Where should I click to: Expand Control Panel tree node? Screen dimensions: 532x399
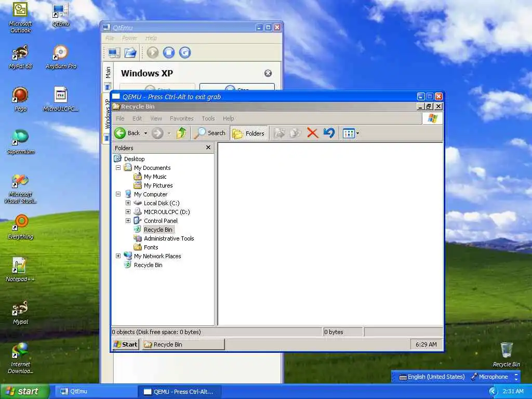point(128,220)
